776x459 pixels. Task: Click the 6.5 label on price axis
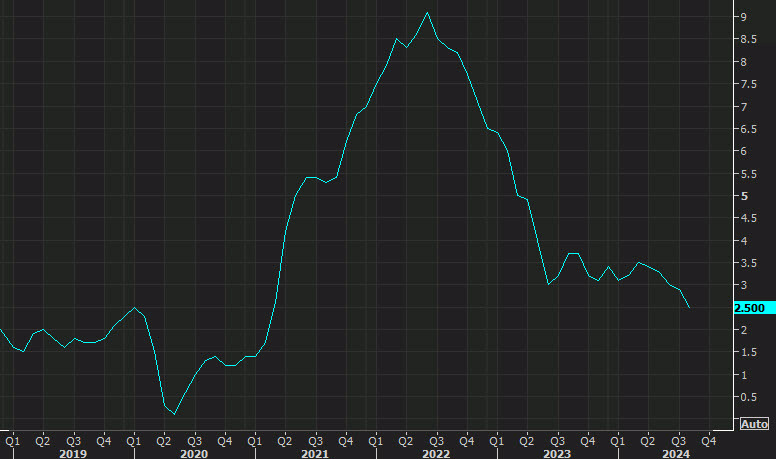pos(748,129)
